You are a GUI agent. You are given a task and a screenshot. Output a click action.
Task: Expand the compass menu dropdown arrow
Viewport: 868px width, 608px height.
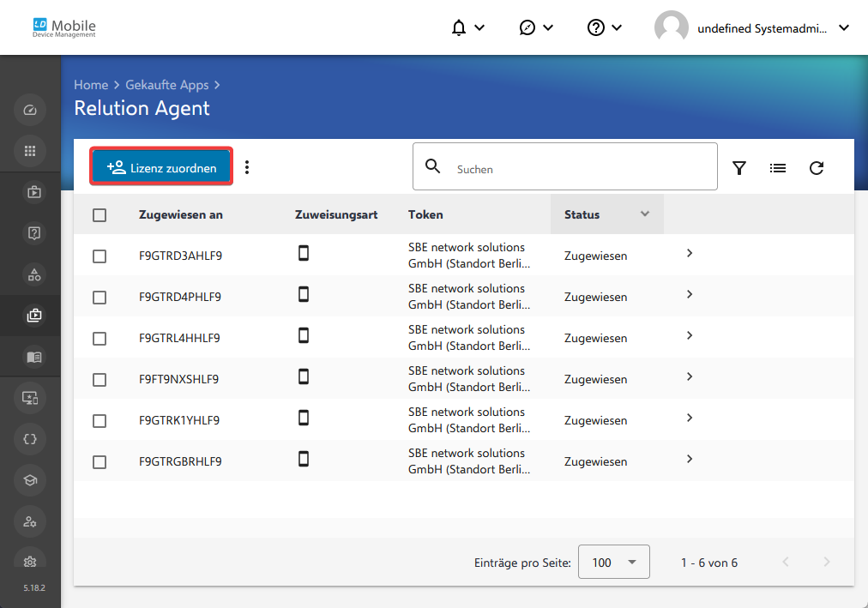point(548,27)
